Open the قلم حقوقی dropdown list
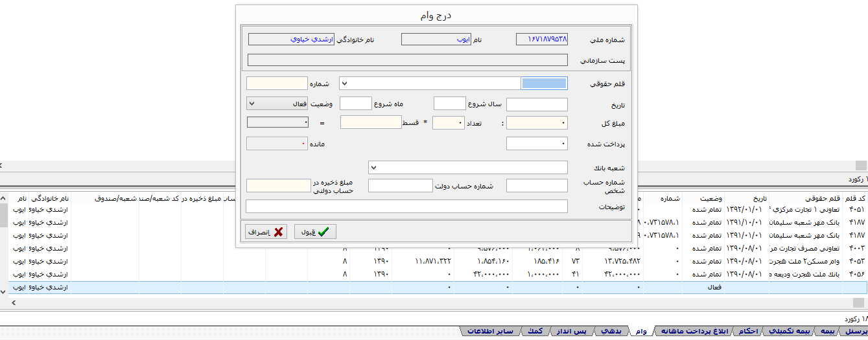The width and height of the screenshot is (868, 340). coord(344,83)
